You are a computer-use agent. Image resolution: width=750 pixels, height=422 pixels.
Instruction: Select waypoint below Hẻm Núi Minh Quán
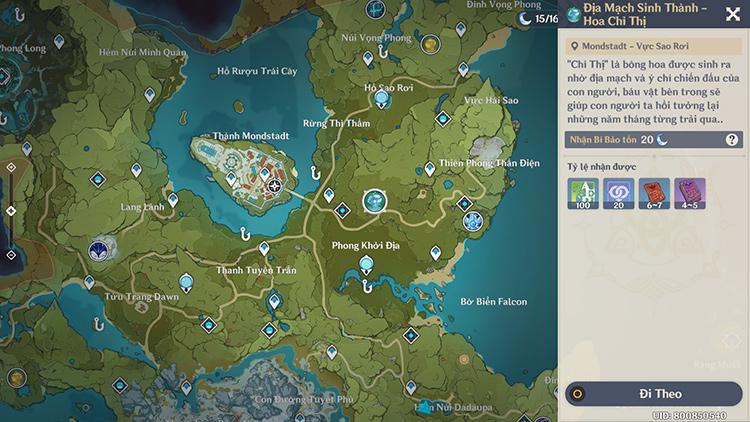(x=150, y=94)
